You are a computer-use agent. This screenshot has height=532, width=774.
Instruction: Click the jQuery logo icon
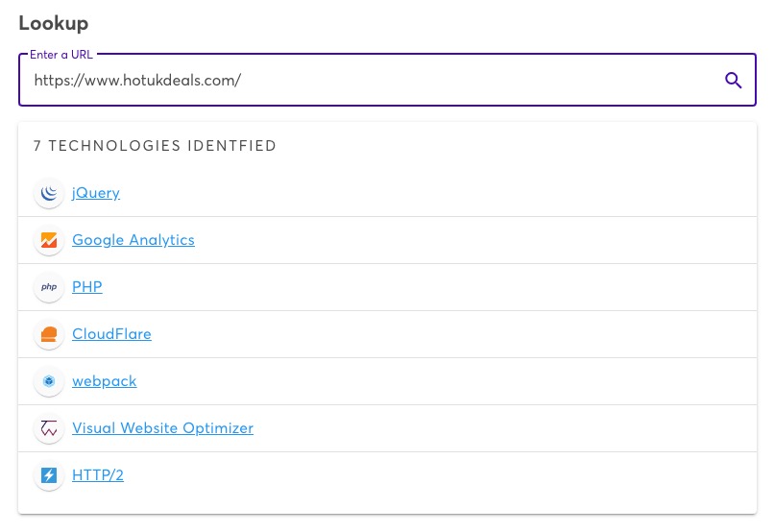pyautogui.click(x=49, y=193)
